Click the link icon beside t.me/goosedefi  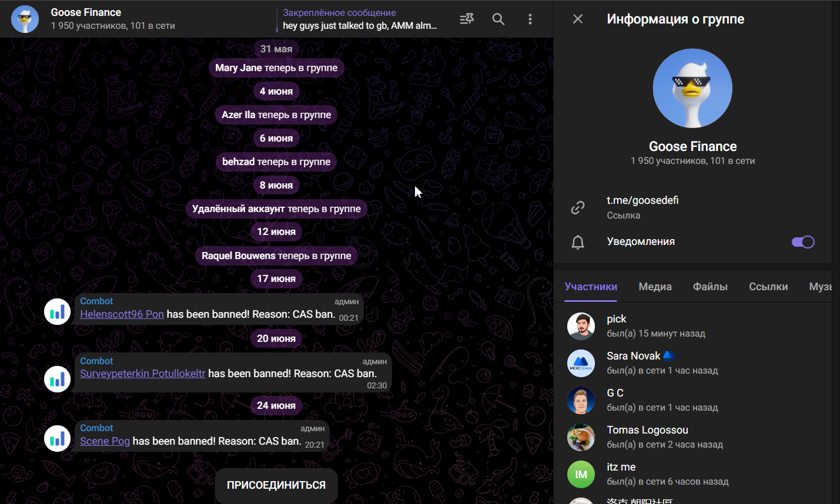pyautogui.click(x=578, y=207)
